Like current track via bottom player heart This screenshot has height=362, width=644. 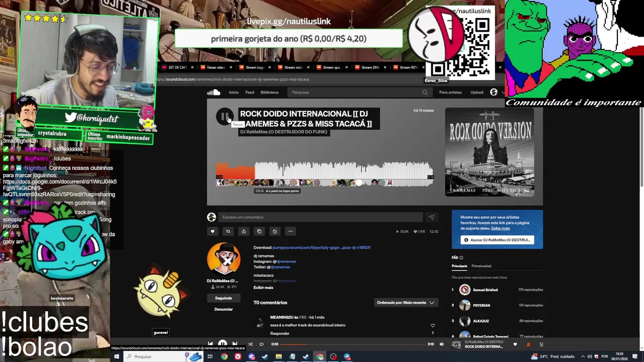coord(515,344)
